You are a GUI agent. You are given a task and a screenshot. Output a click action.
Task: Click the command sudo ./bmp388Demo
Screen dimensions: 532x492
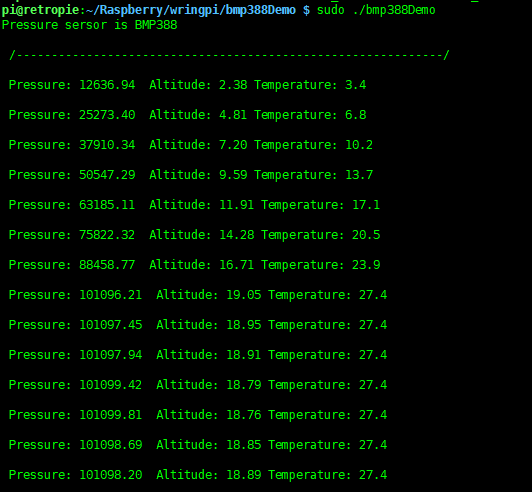pos(376,10)
